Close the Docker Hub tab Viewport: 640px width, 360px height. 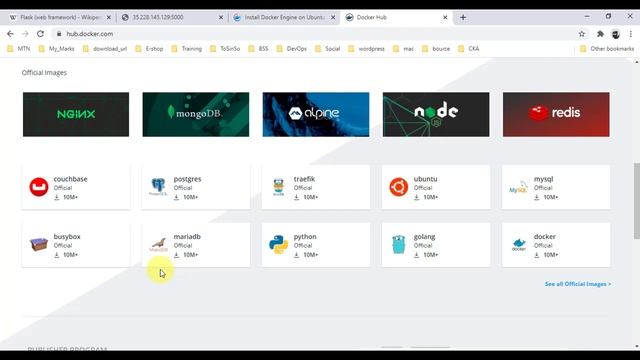tap(445, 18)
